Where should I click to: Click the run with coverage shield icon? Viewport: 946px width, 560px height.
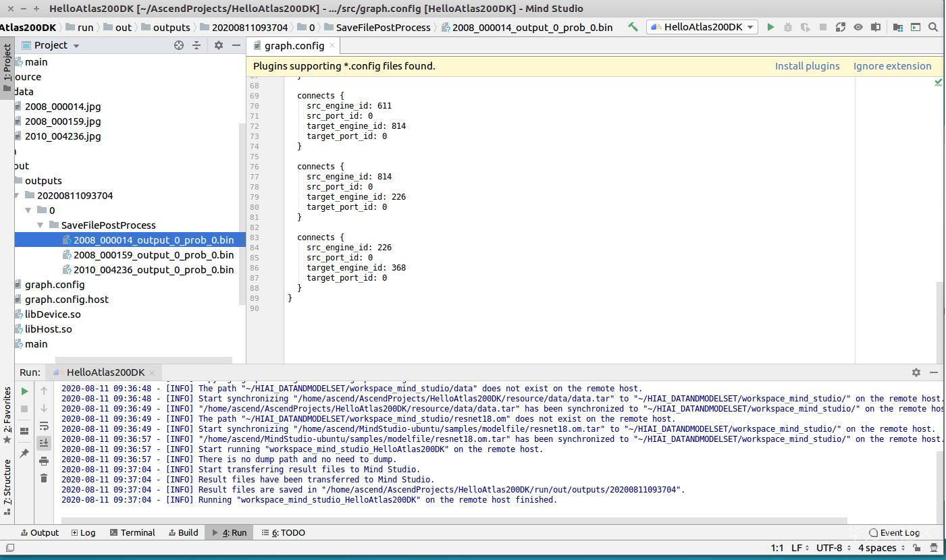[x=806, y=27]
